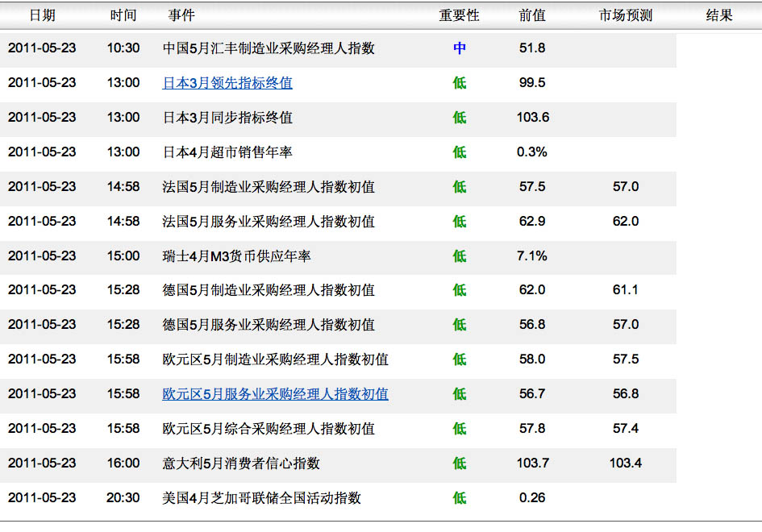This screenshot has width=762, height=532.
Task: Click previous value 51.8
Action: pos(532,48)
